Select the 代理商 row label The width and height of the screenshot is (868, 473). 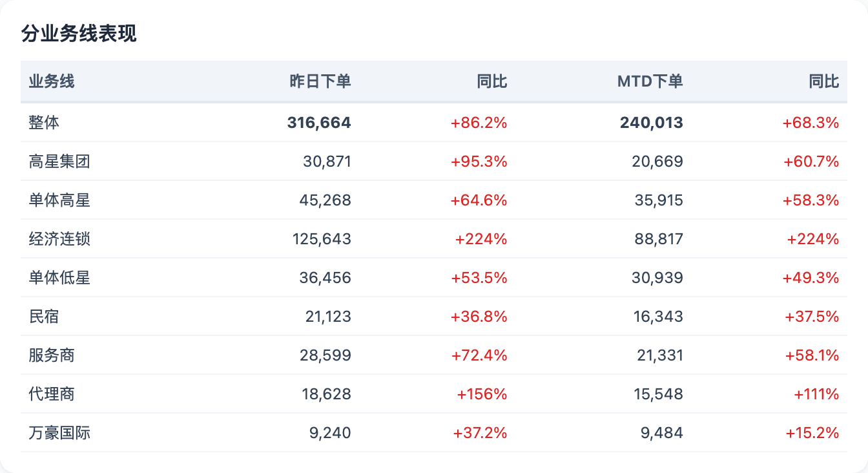[x=52, y=394]
